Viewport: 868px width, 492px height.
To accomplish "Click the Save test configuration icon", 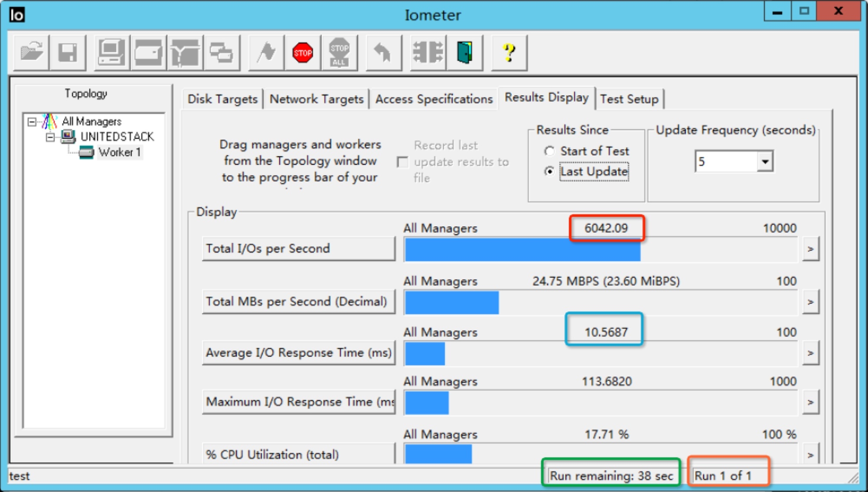I will (68, 53).
